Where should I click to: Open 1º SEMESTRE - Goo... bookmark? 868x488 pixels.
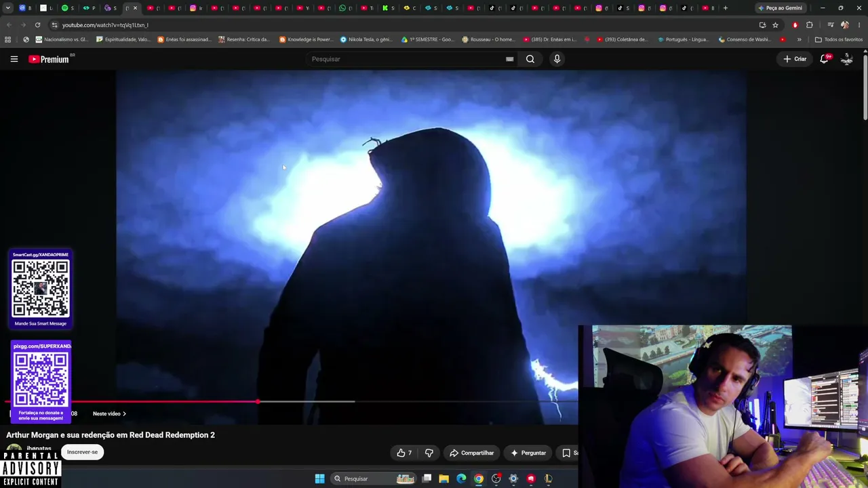(x=428, y=39)
